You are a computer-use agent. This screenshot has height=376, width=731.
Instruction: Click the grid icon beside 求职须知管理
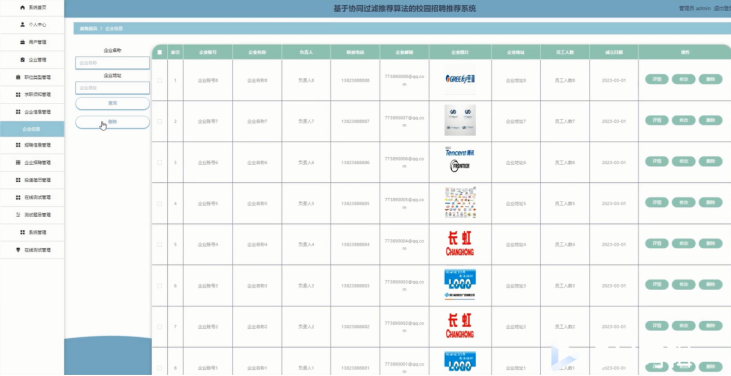pyautogui.click(x=18, y=95)
